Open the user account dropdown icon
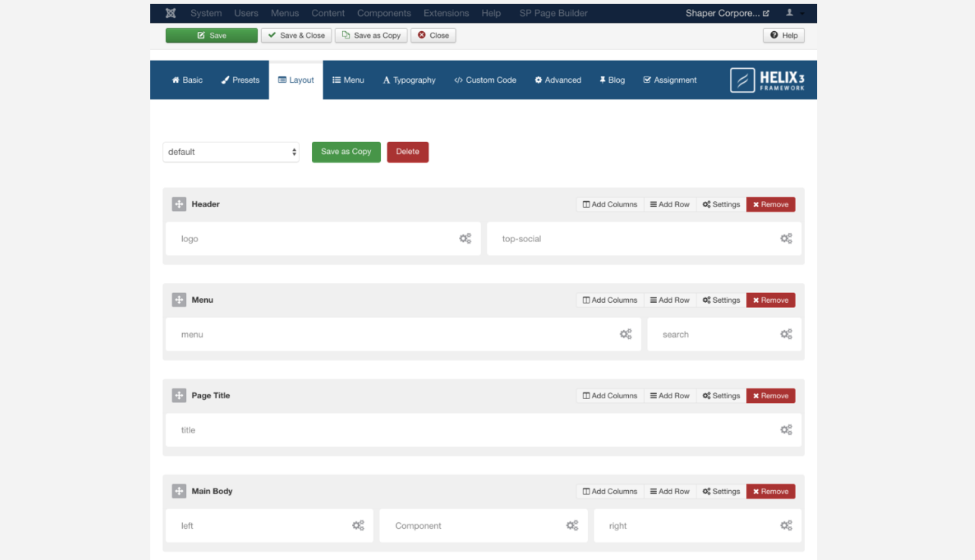This screenshot has width=975, height=560. point(794,13)
